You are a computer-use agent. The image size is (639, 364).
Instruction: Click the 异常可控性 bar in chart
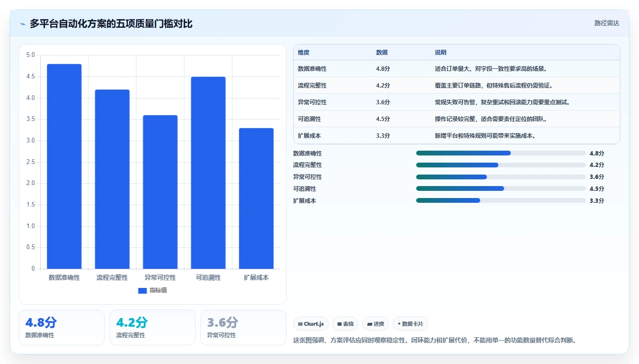(x=160, y=192)
